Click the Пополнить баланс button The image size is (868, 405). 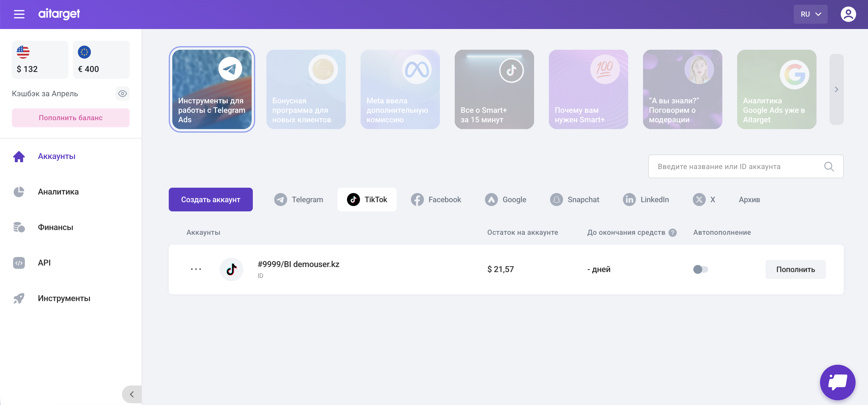coord(71,118)
